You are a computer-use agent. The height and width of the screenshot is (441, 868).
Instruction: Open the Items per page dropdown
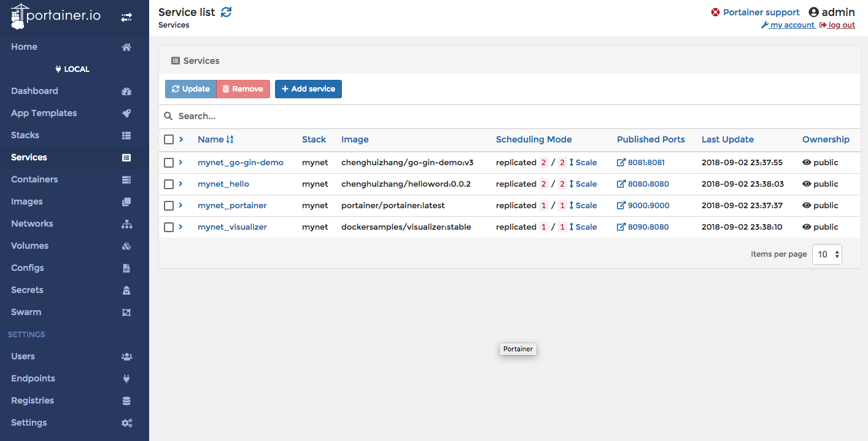pos(827,254)
